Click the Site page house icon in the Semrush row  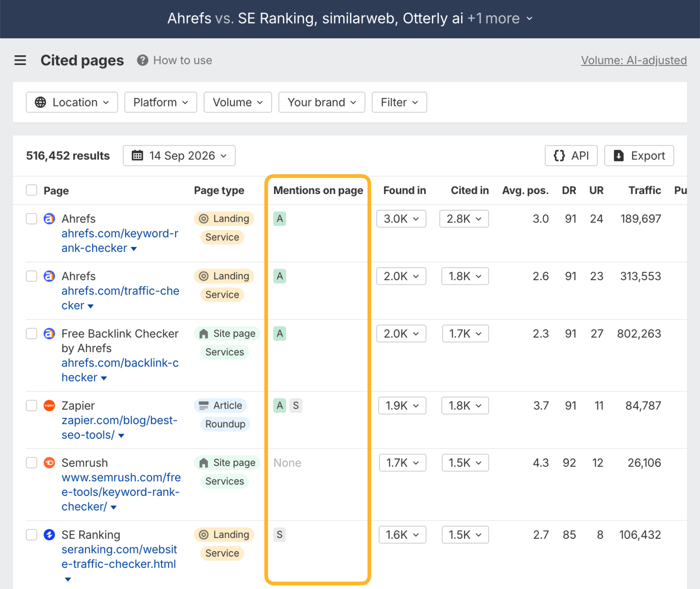click(204, 463)
